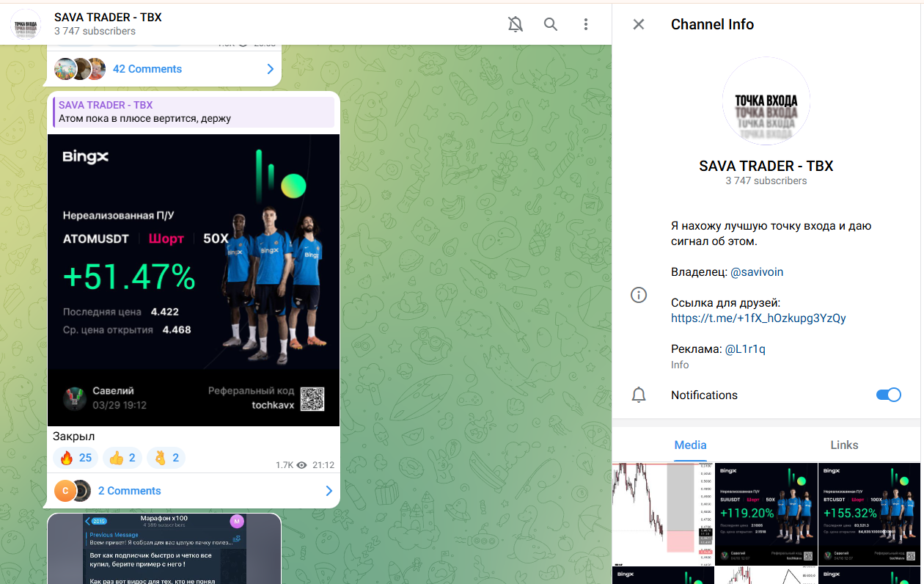
Task: Open the @savivoin owner profile link
Action: (757, 271)
